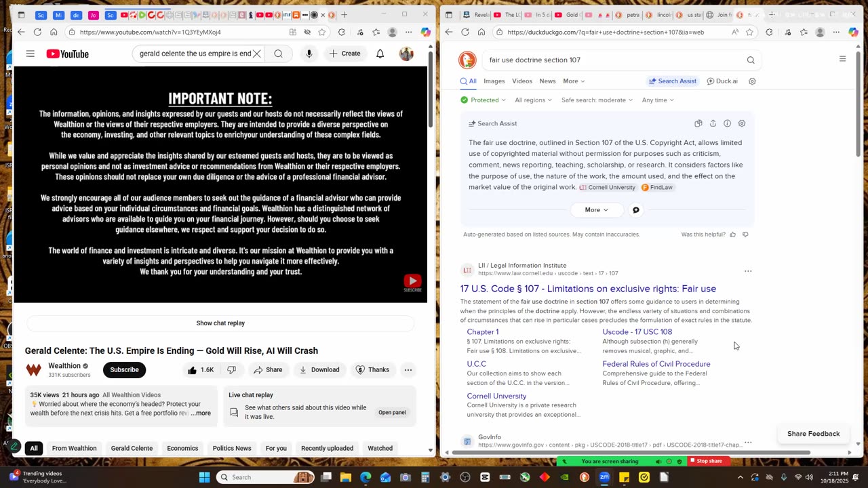Open FindLaw source citation

pos(657,187)
